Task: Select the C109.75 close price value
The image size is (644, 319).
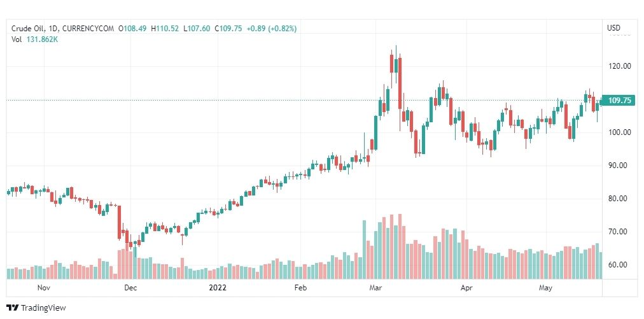Action: point(228,29)
